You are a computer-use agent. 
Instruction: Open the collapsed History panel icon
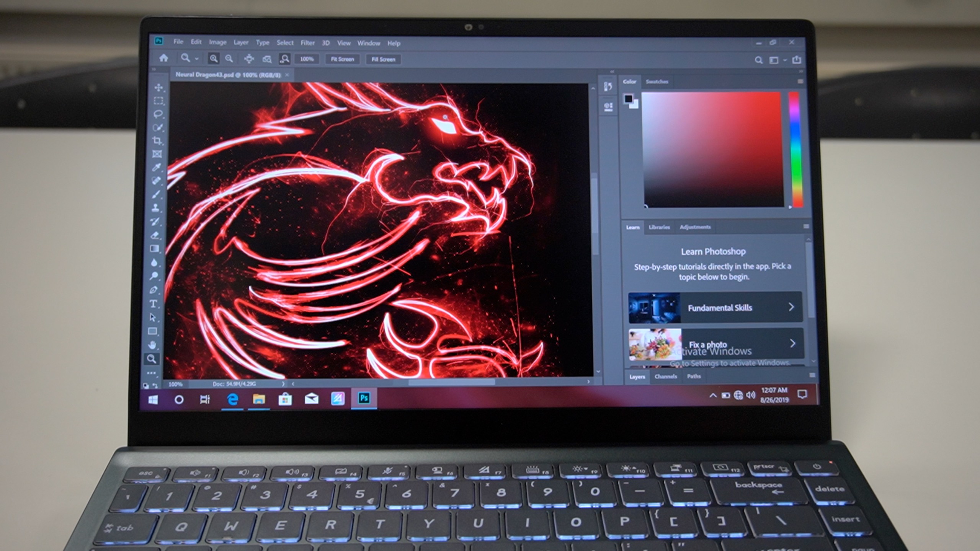point(608,87)
